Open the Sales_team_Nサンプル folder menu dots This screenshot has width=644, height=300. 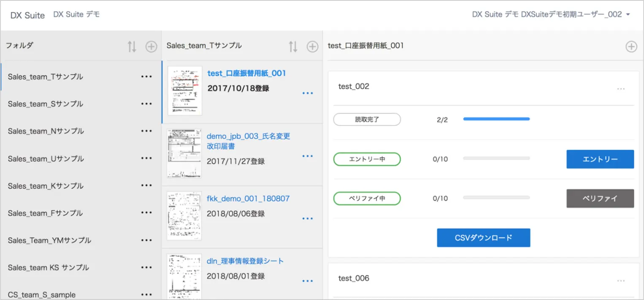(x=146, y=131)
